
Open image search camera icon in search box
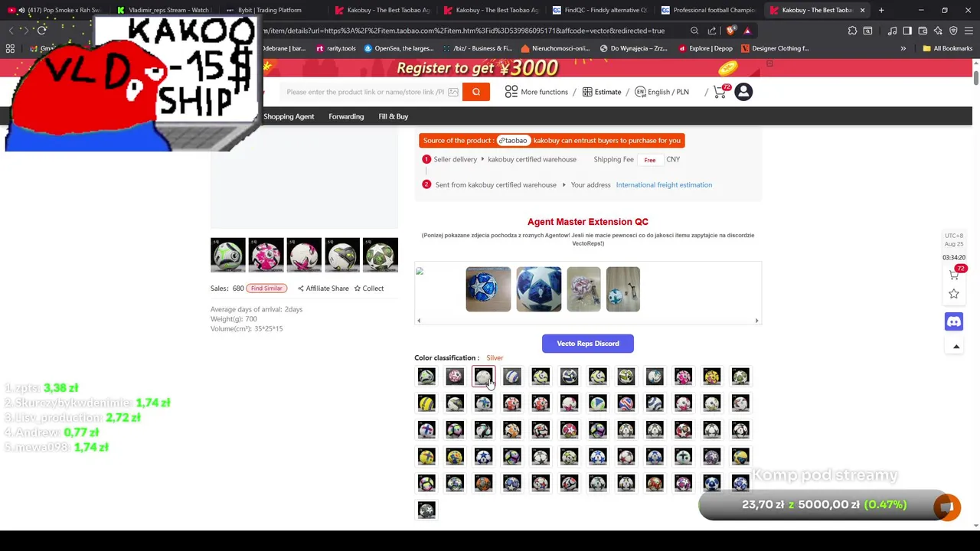[x=453, y=92]
